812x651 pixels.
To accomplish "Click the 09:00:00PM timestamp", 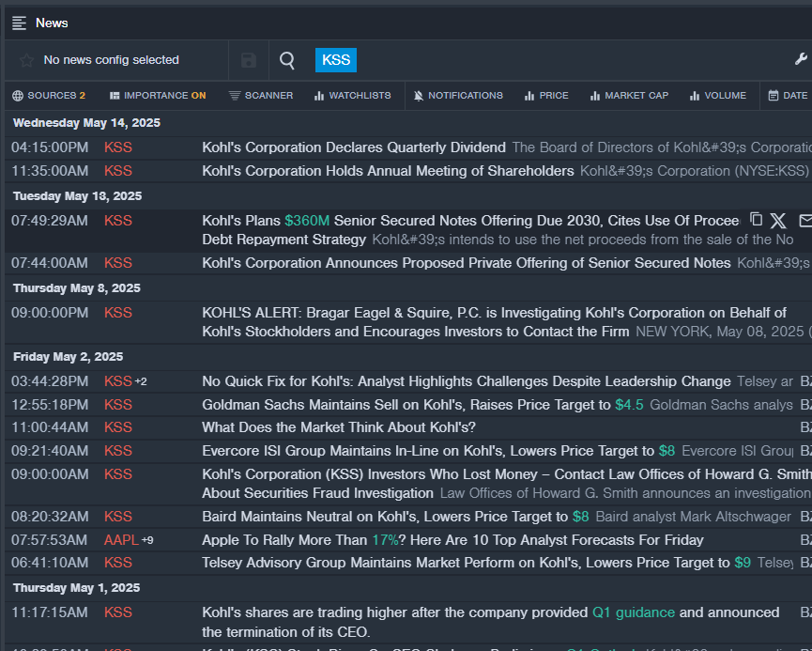I will pyautogui.click(x=50, y=313).
